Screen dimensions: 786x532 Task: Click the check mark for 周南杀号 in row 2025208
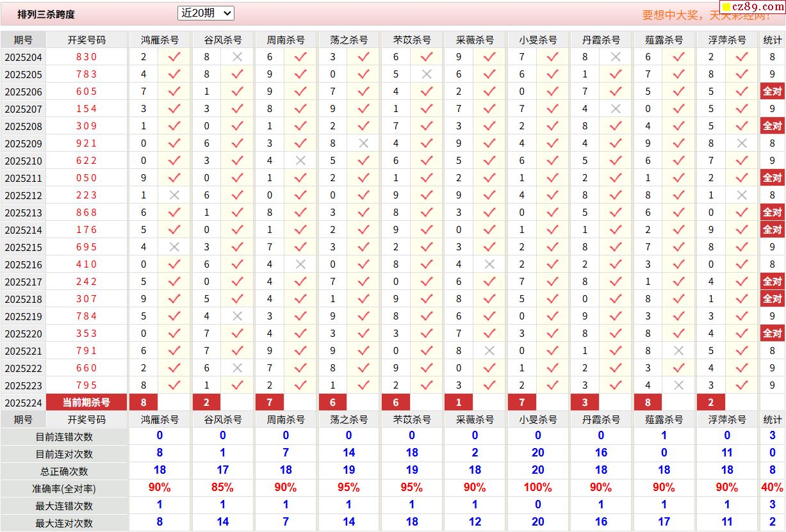pyautogui.click(x=300, y=126)
